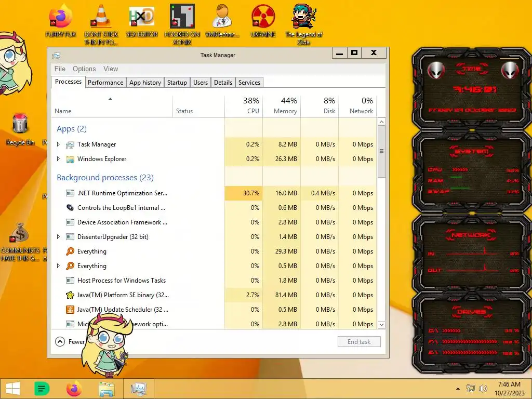Sort by the Status column header
This screenshot has width=532, height=399.
click(x=198, y=107)
